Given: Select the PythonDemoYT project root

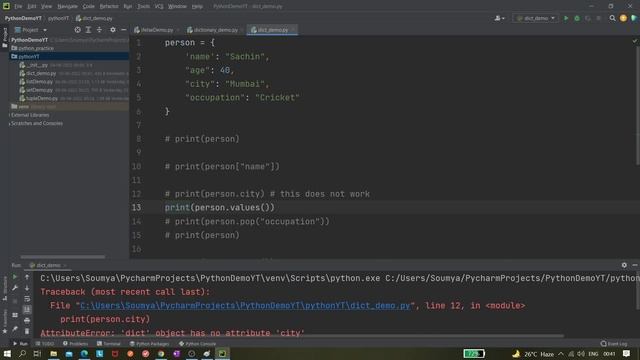Looking at the screenshot, I should coord(29,40).
